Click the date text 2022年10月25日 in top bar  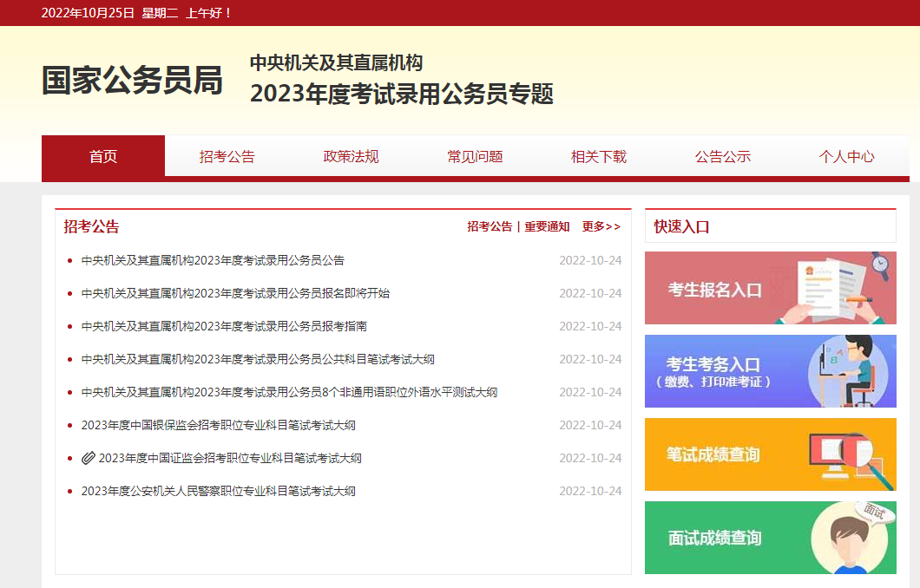point(88,13)
